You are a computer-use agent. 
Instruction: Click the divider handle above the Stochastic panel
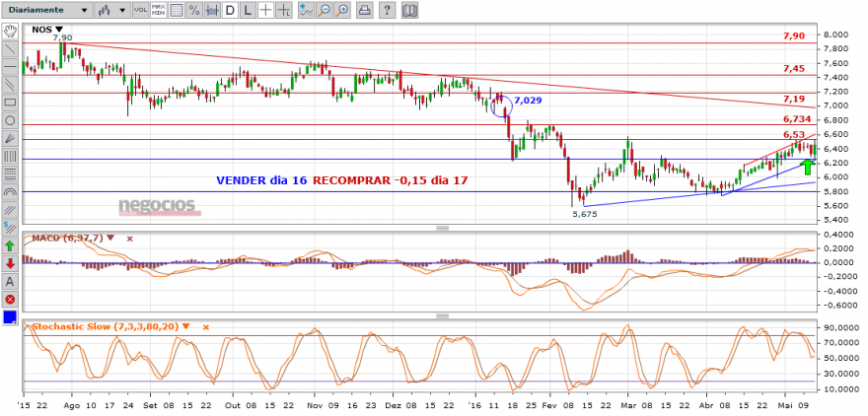coord(442,315)
